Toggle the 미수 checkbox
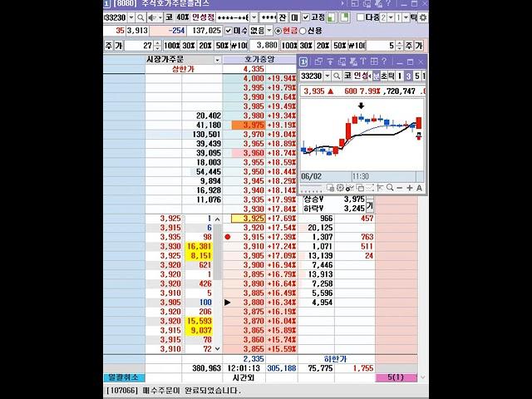The width and height of the screenshot is (532, 399). coord(229,31)
